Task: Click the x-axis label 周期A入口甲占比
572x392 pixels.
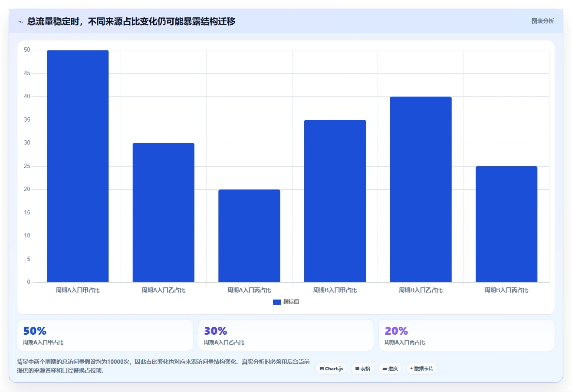Action: (x=78, y=290)
